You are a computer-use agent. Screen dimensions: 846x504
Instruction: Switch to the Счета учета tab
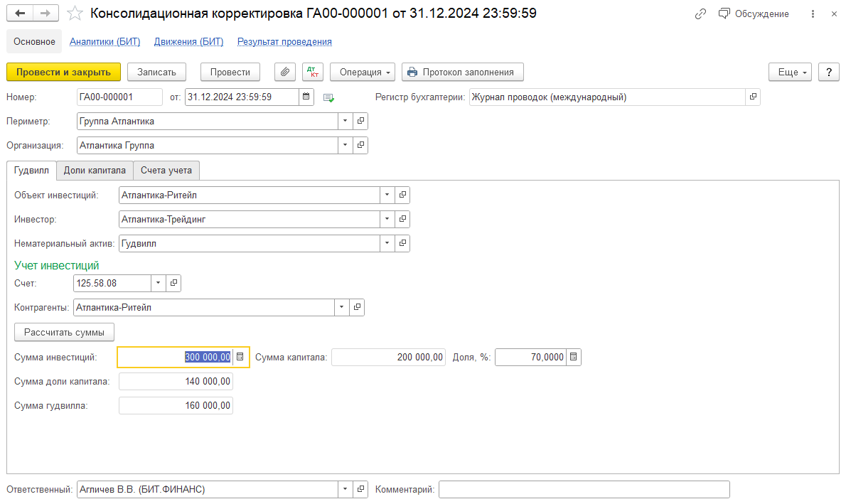(166, 171)
